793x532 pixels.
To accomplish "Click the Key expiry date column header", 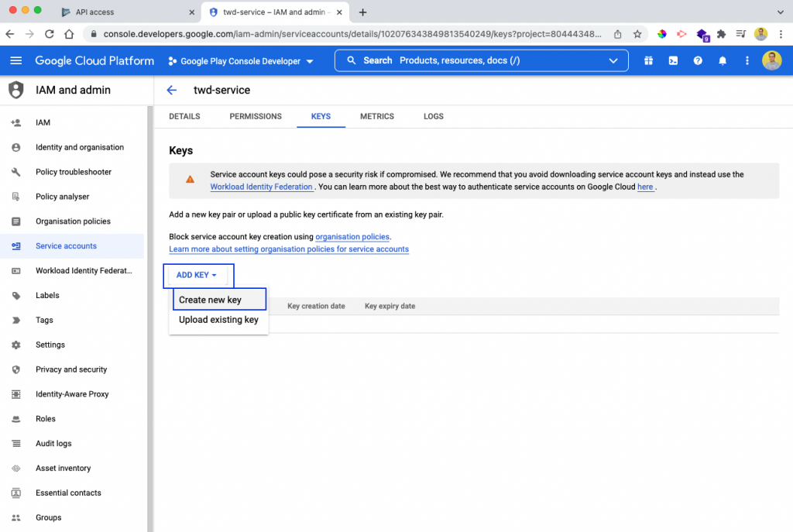I will [390, 306].
